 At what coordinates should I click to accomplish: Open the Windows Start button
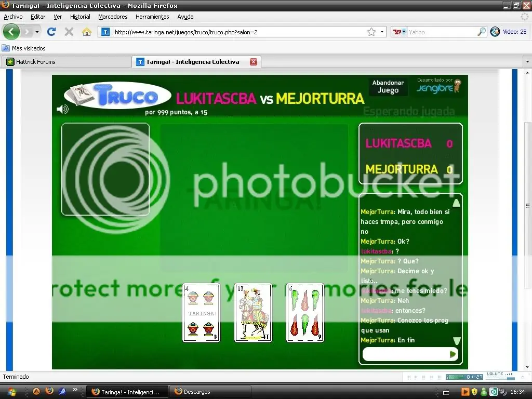pos(11,392)
